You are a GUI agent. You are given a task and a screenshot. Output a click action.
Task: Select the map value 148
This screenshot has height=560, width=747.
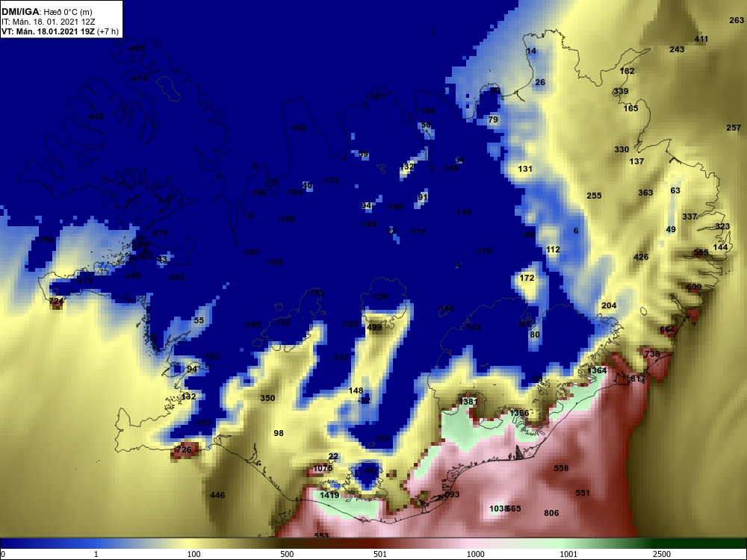pos(356,391)
